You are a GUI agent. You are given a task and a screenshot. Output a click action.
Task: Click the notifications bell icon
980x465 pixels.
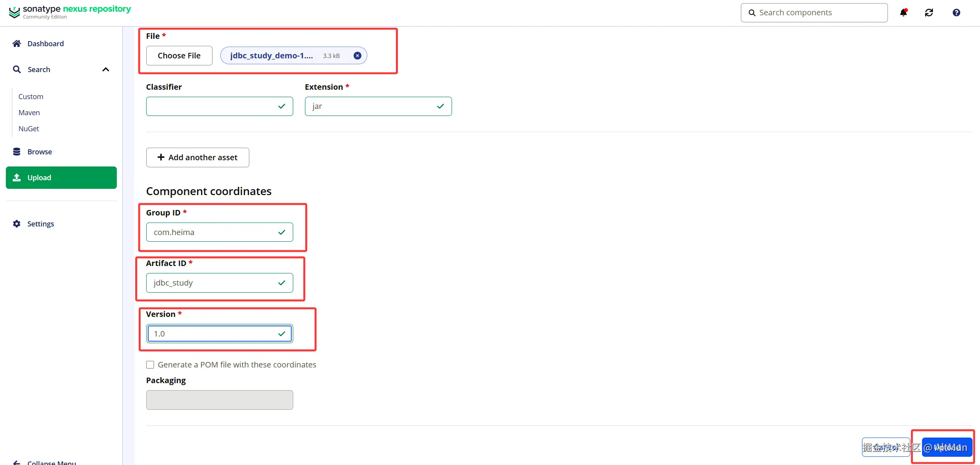903,13
